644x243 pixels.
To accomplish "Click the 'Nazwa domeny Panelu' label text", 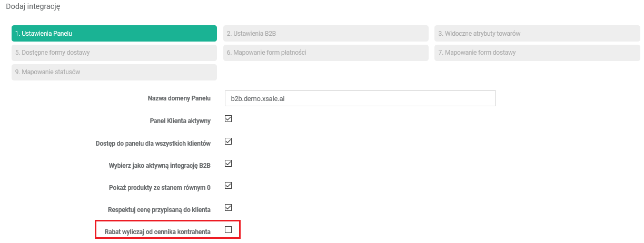I will point(179,98).
